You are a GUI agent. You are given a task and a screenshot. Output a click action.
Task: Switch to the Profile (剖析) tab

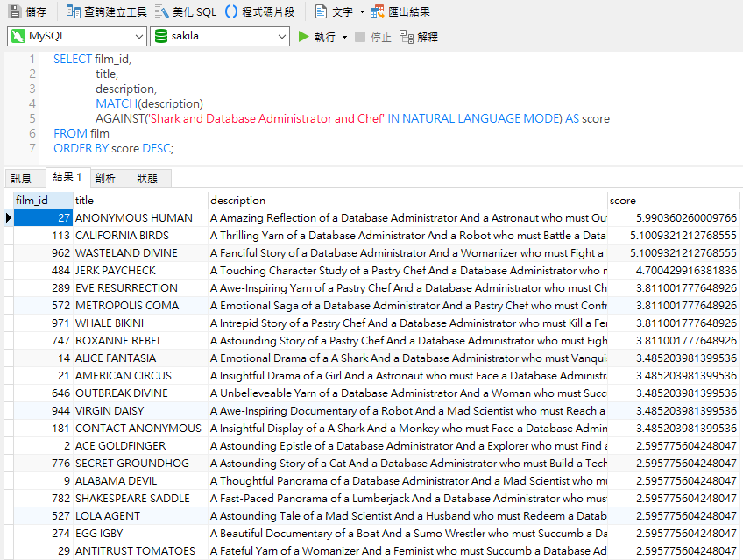pyautogui.click(x=105, y=178)
